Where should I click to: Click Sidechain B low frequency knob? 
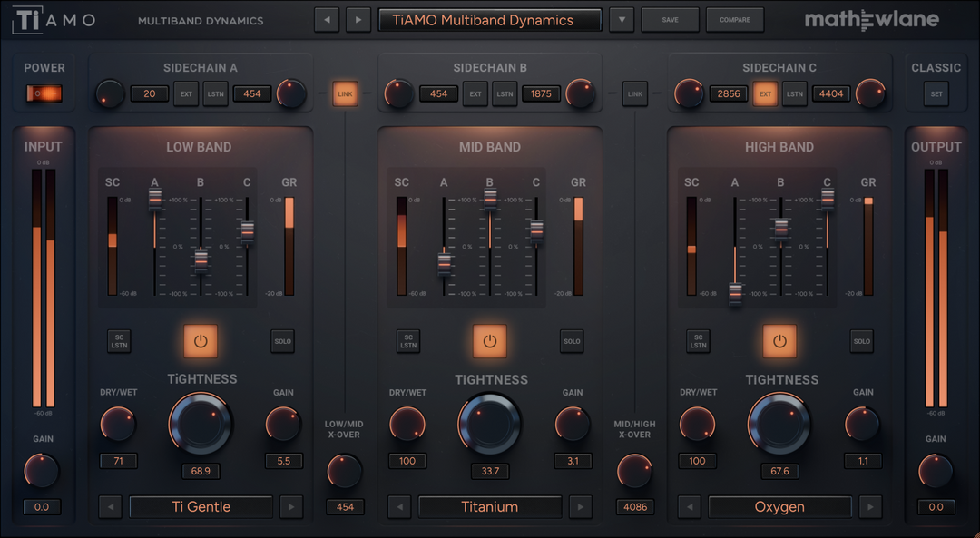pos(399,94)
